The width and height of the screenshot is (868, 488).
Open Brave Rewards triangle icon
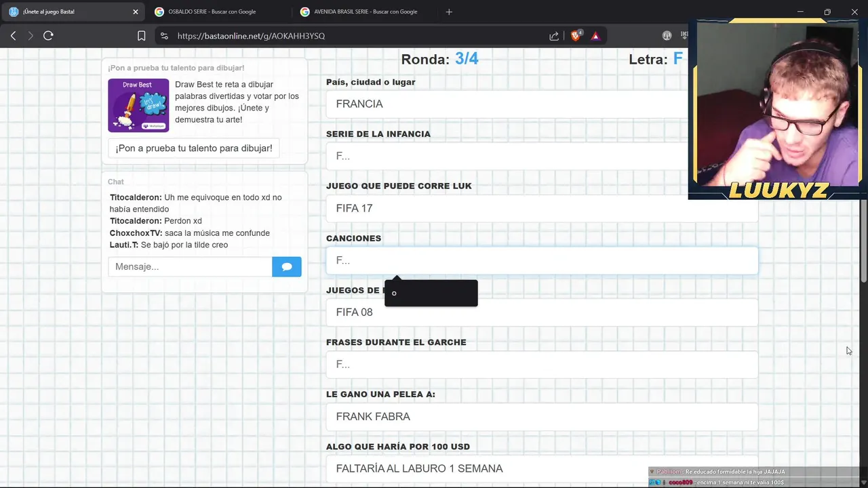point(595,36)
